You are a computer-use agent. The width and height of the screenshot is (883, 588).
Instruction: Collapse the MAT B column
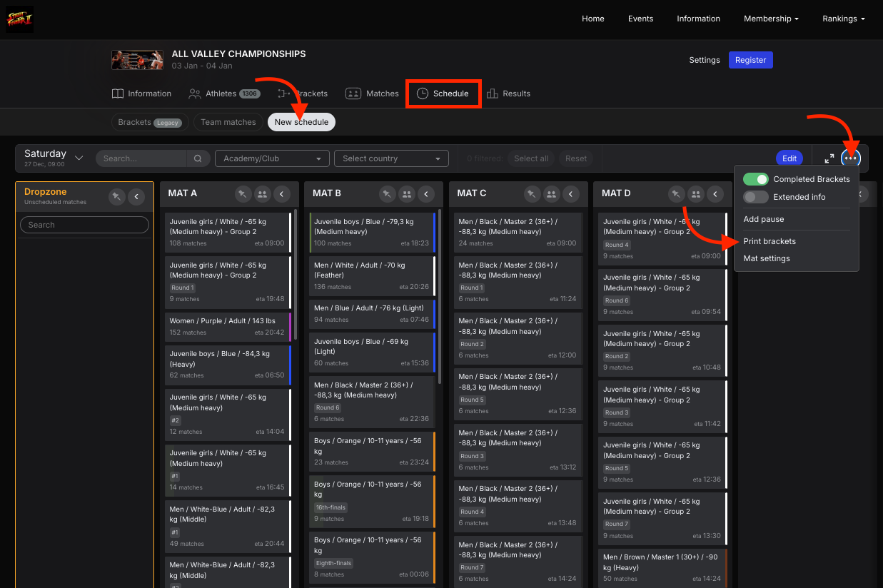tap(426, 193)
